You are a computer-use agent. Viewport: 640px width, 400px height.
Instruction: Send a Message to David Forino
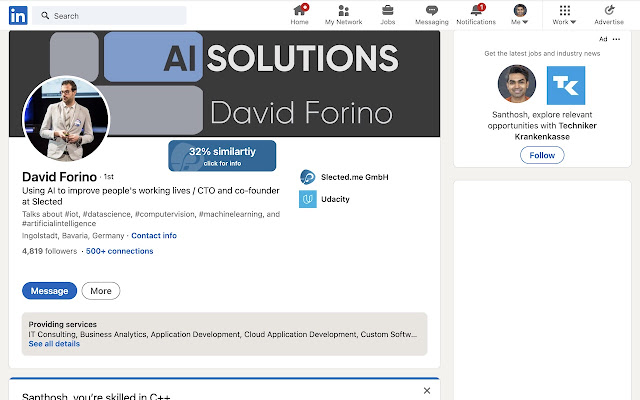click(x=49, y=291)
